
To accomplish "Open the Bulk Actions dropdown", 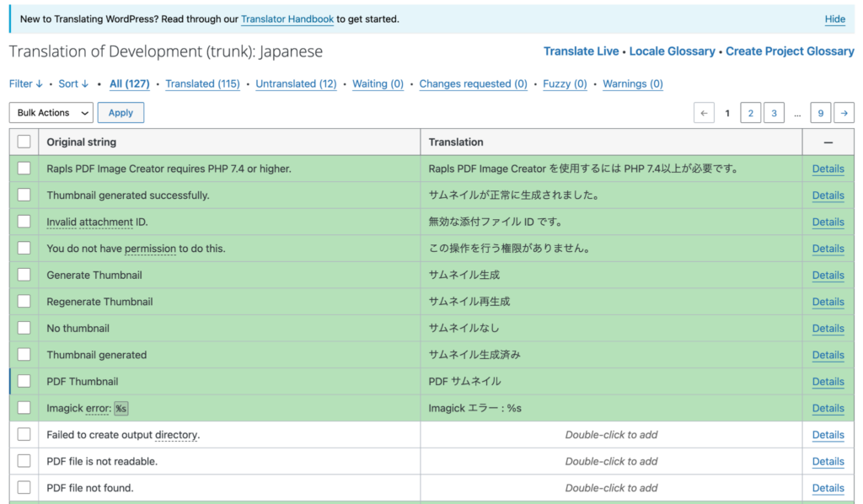I will tap(51, 112).
